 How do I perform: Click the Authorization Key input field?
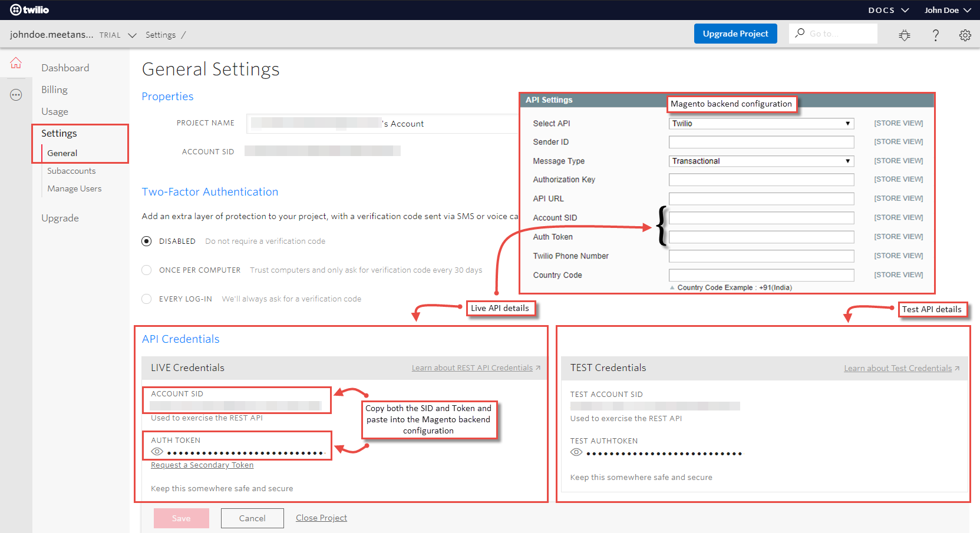pos(761,180)
